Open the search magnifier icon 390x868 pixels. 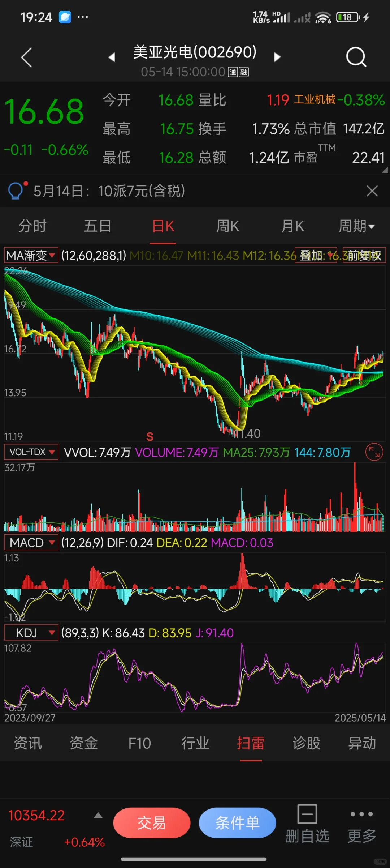356,57
